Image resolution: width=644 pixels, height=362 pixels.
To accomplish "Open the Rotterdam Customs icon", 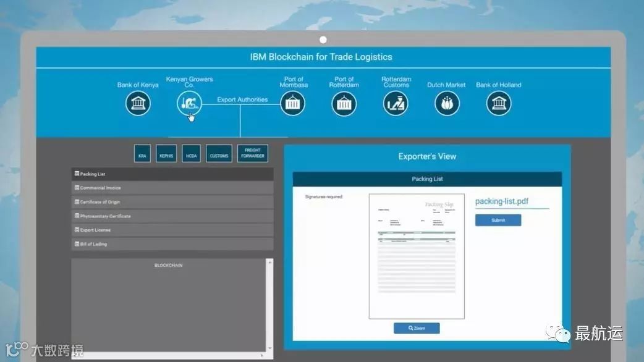I will pos(396,103).
